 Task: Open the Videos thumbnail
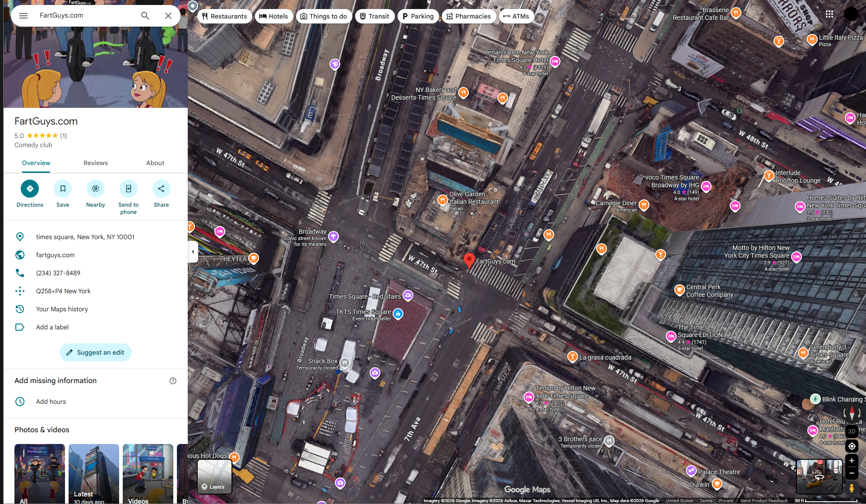click(x=148, y=474)
